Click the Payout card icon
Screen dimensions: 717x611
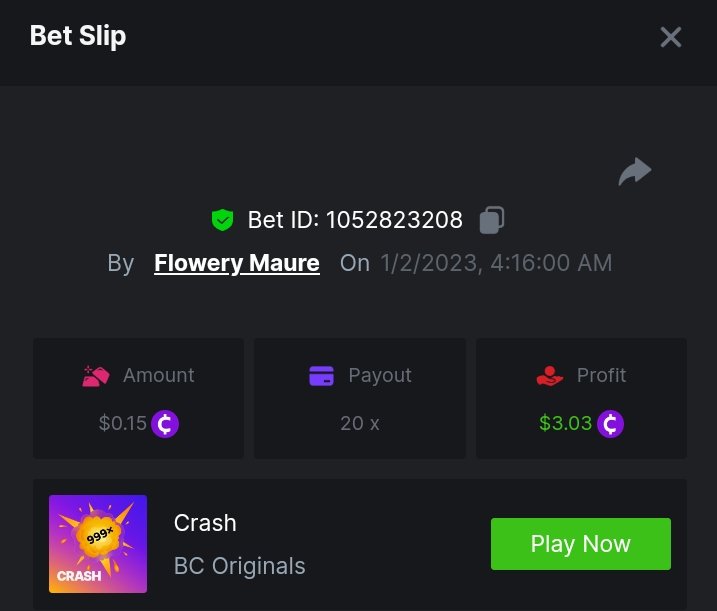(321, 376)
